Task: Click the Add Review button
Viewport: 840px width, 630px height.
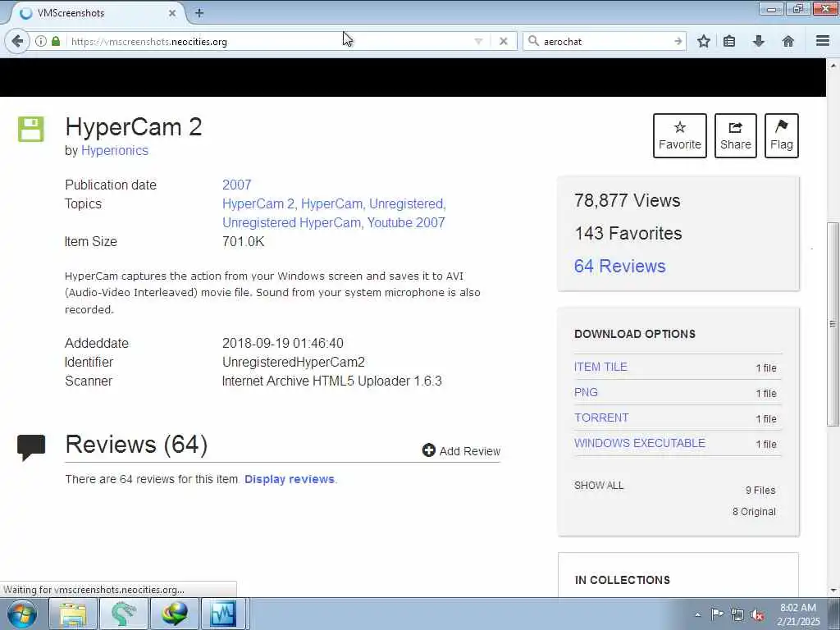Action: [x=461, y=450]
